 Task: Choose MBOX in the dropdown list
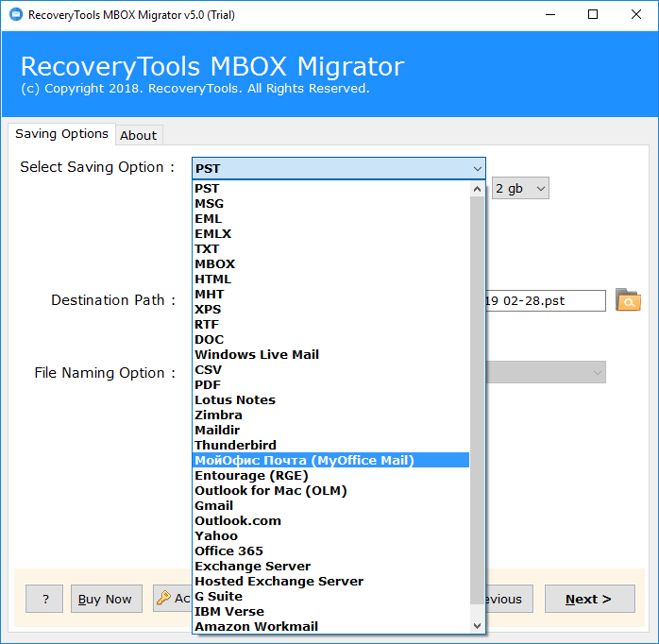tap(331, 264)
